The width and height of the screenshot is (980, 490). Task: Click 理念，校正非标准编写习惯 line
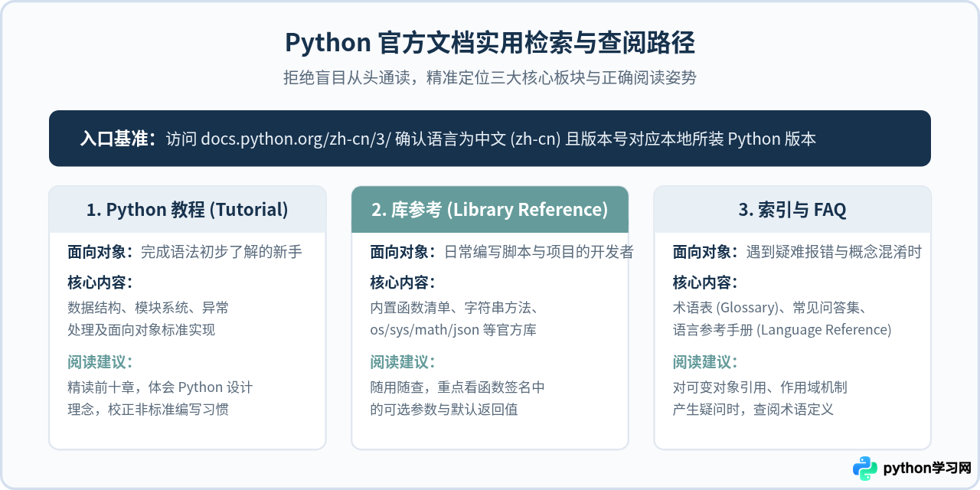[x=149, y=410]
